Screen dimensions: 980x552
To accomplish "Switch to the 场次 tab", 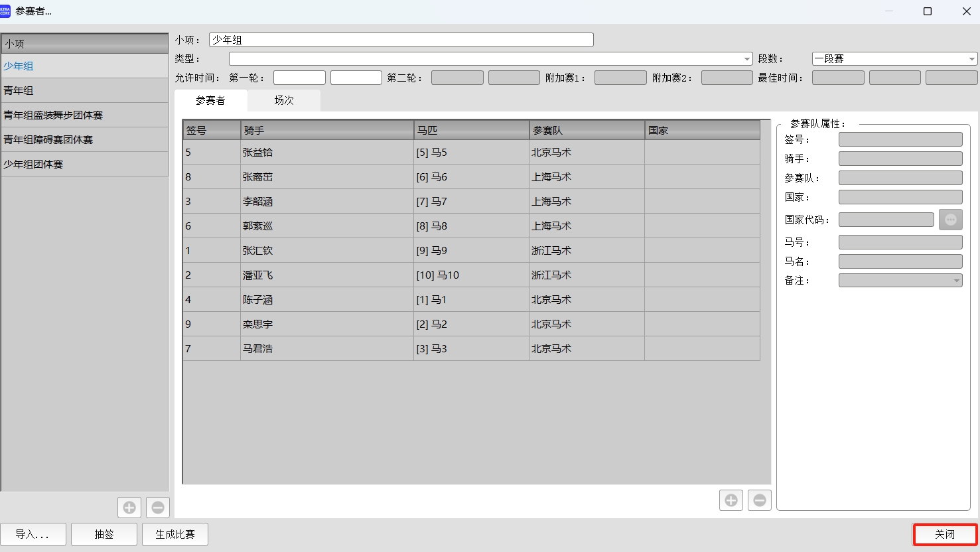I will click(283, 100).
